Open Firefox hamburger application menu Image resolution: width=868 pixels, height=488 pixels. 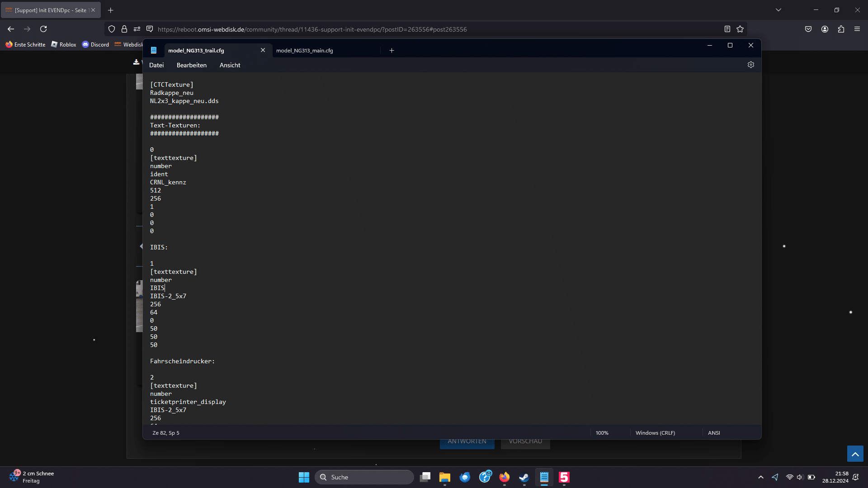[857, 29]
